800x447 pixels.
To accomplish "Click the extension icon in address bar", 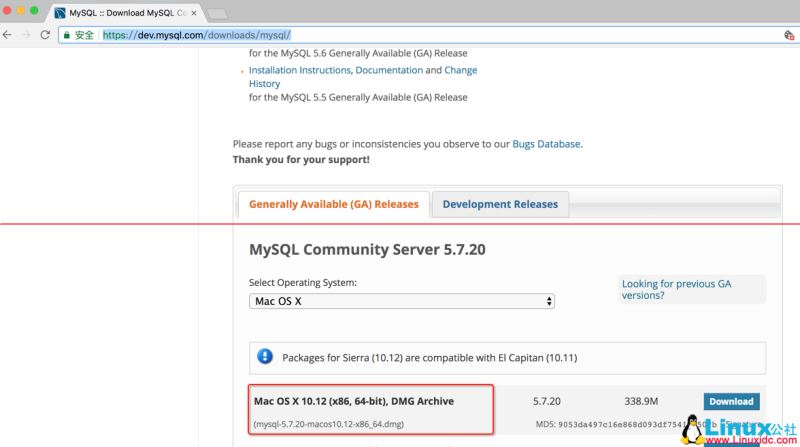I will coord(789,34).
